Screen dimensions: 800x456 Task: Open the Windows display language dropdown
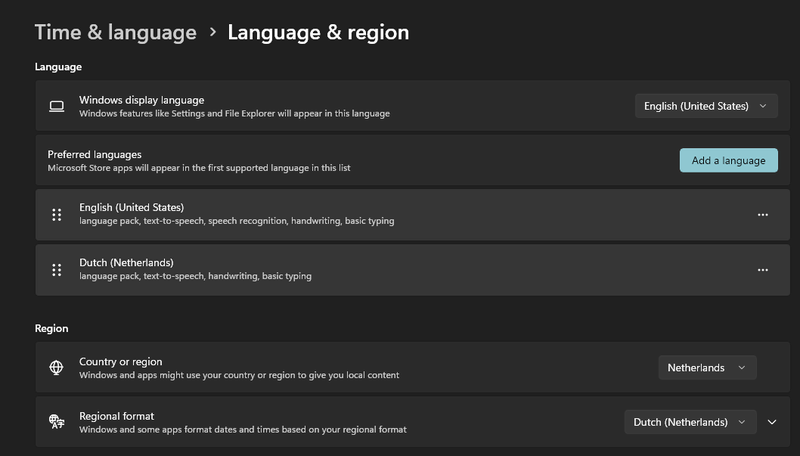pos(706,106)
